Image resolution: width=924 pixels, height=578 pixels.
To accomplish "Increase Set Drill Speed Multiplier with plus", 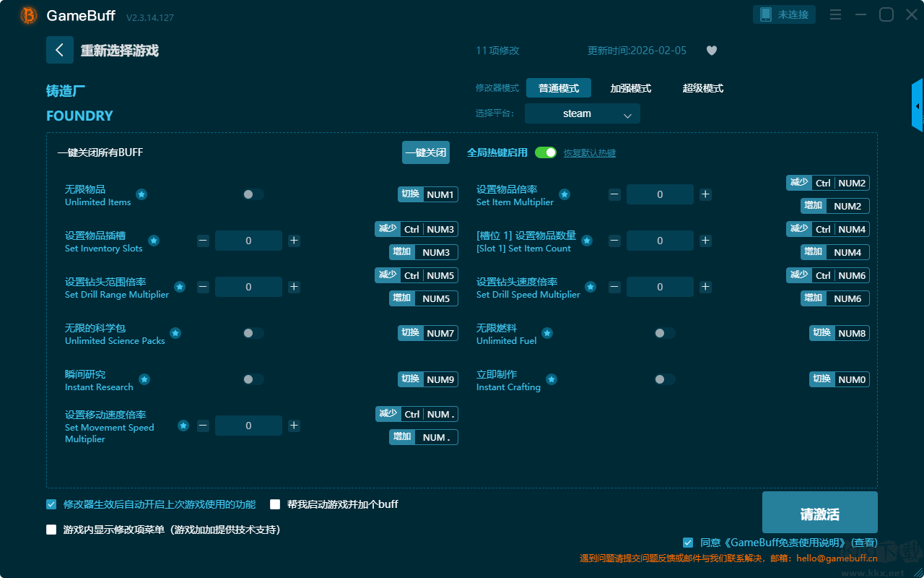I will point(705,287).
